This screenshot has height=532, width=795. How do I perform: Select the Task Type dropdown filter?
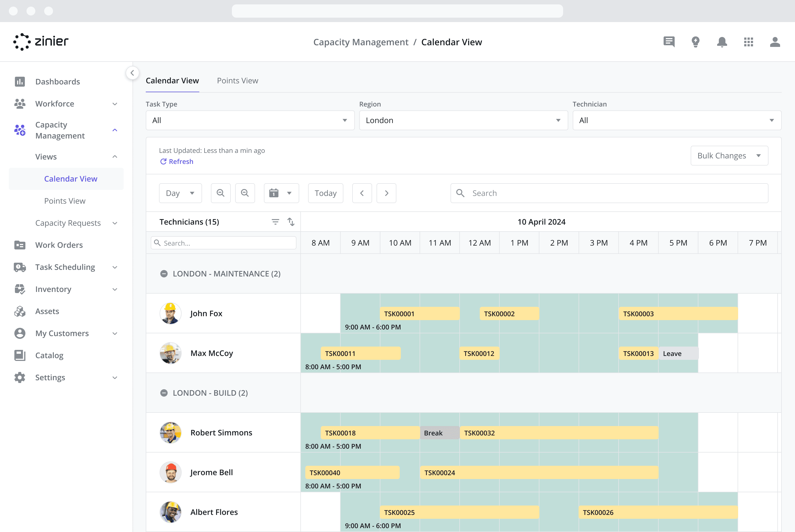tap(249, 121)
